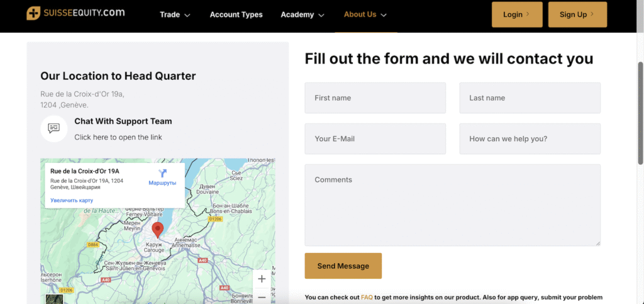Click into the Comments text area
644x304 pixels.
(453, 205)
